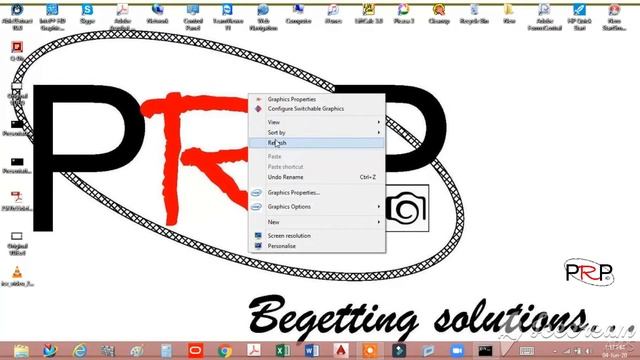Select the Adobe Reader desktop icon
640x360 pixels.
[x=122, y=17]
